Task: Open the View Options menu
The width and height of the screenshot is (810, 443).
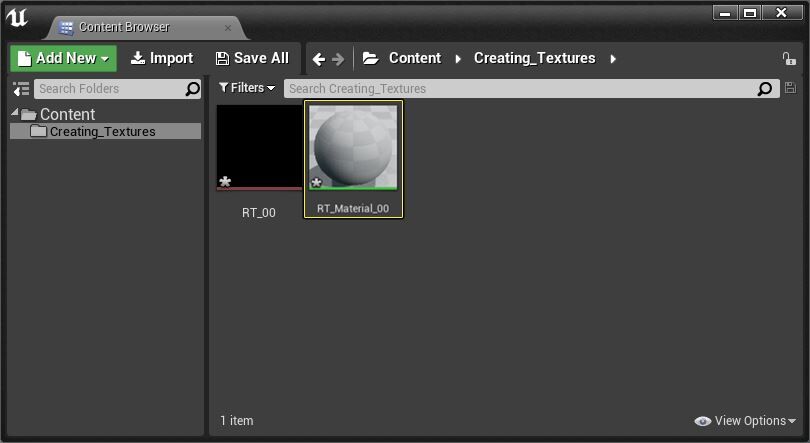Action: point(744,421)
